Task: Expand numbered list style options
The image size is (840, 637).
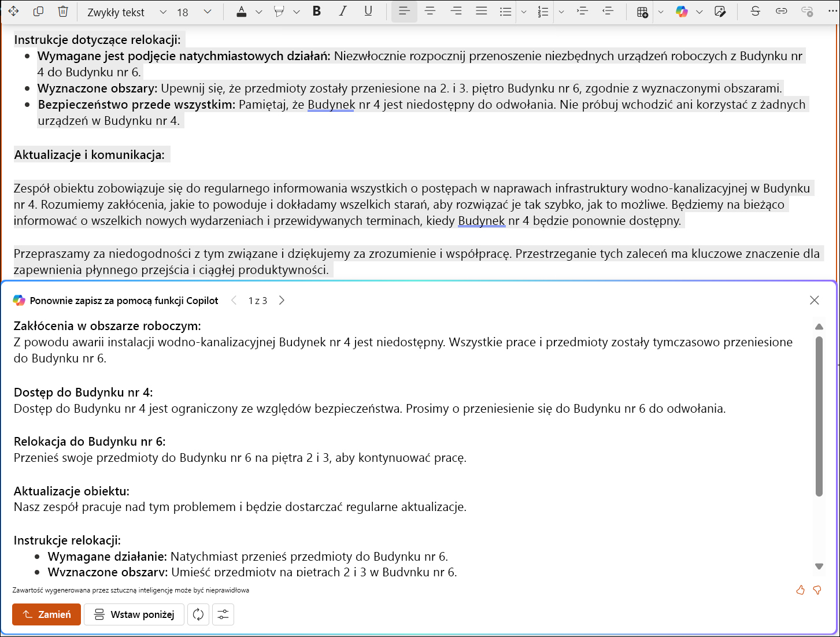Action: [561, 12]
